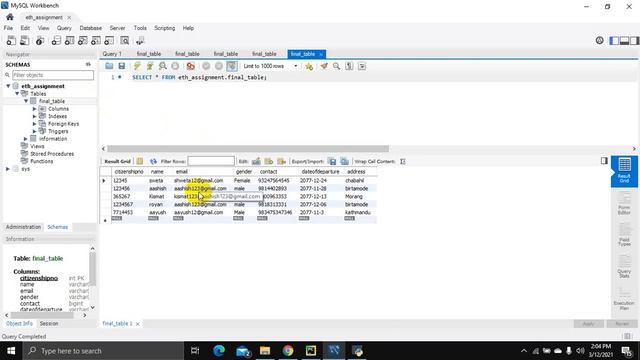Click the reconnect to DBMS toolbar icon
Screen dimensions: 640x360
point(140,40)
